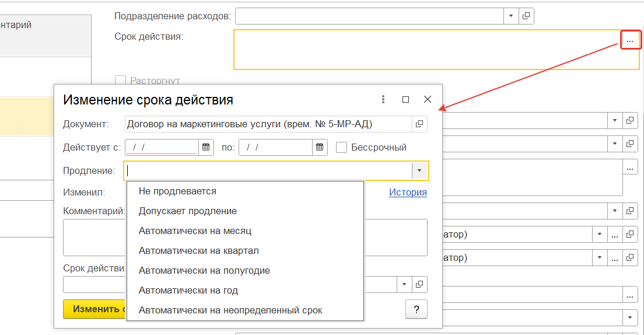
Task: Click the ellipsis button next to Срок действия
Action: coord(629,40)
